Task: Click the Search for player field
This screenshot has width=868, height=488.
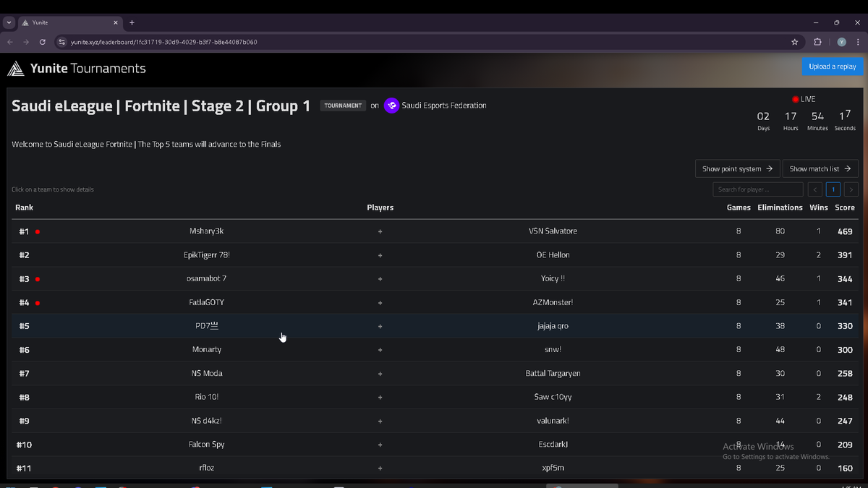Action: point(757,189)
